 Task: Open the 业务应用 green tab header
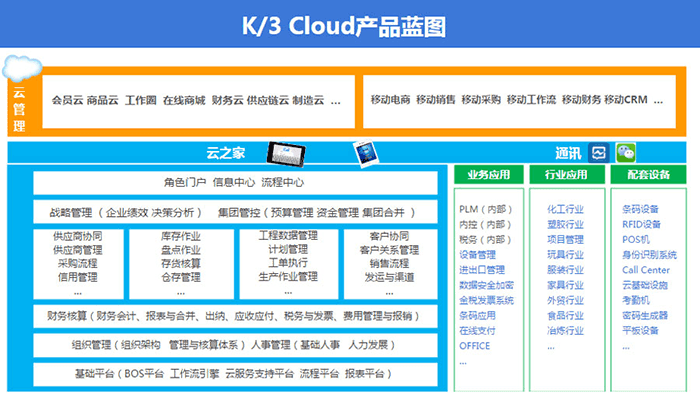pyautogui.click(x=488, y=175)
